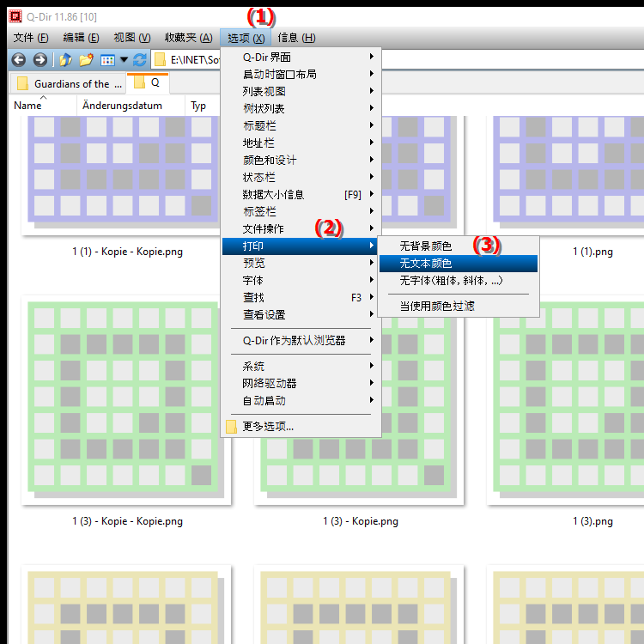
Task: Click the Q-Dir application icon in title bar
Action: pyautogui.click(x=15, y=16)
